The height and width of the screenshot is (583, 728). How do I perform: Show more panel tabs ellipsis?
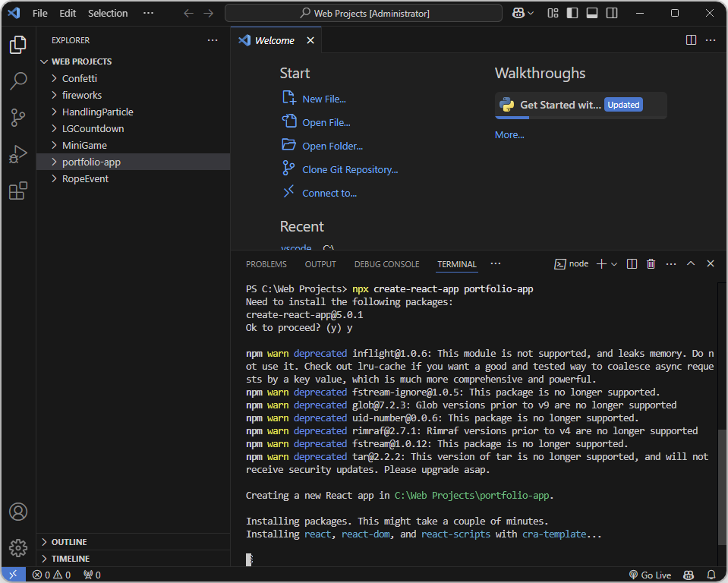pyautogui.click(x=496, y=263)
